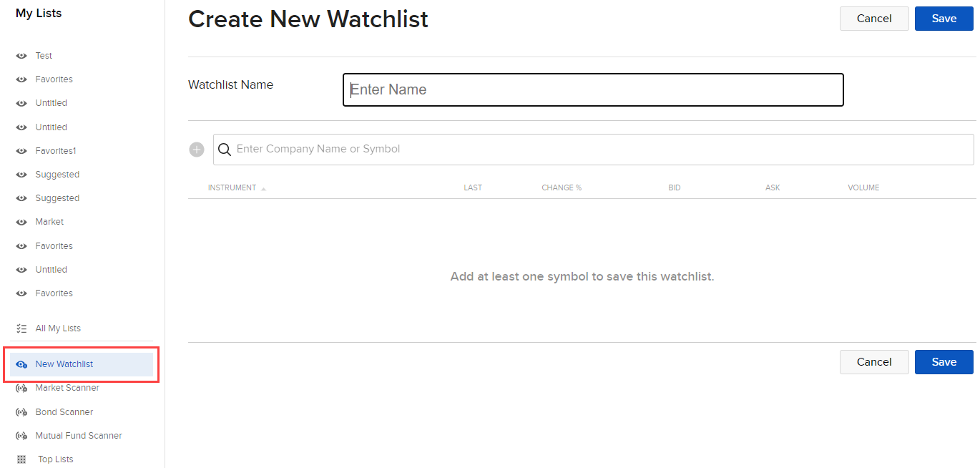Cancel watchlist creation with the top button
The height and width of the screenshot is (468, 980).
[x=874, y=19]
